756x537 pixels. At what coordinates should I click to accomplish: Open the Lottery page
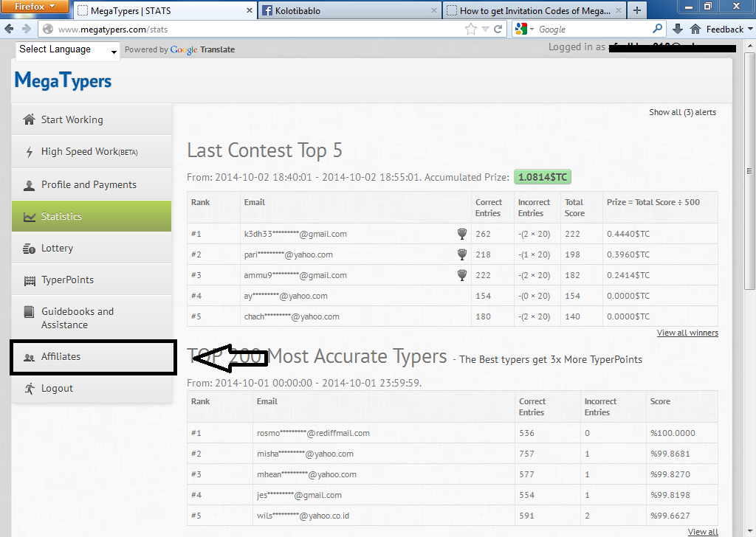click(x=92, y=248)
